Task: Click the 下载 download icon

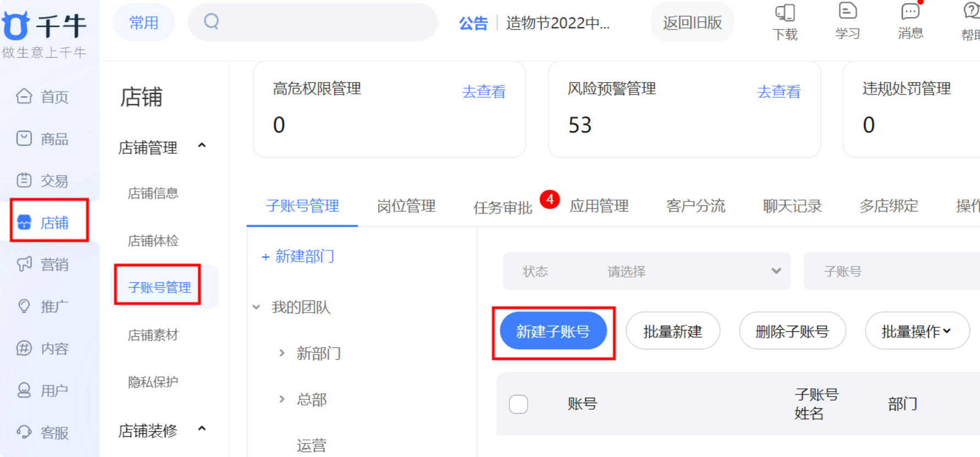Action: (x=785, y=13)
